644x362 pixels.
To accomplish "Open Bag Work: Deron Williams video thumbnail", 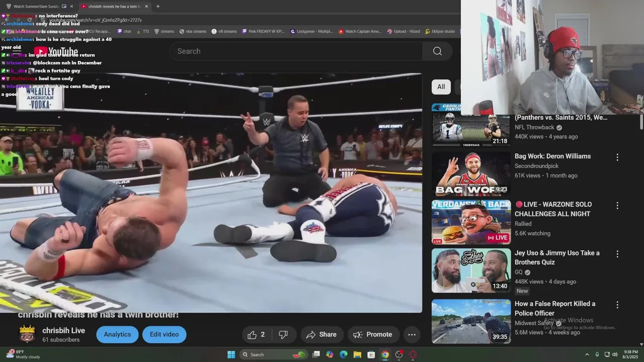I will pos(471,174).
